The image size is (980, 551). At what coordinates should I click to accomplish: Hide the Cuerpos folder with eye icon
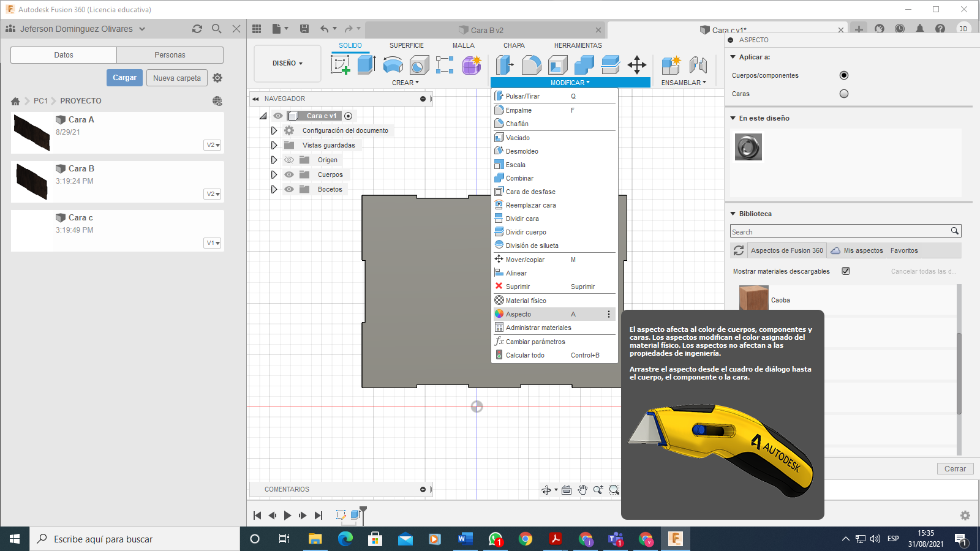pyautogui.click(x=289, y=174)
